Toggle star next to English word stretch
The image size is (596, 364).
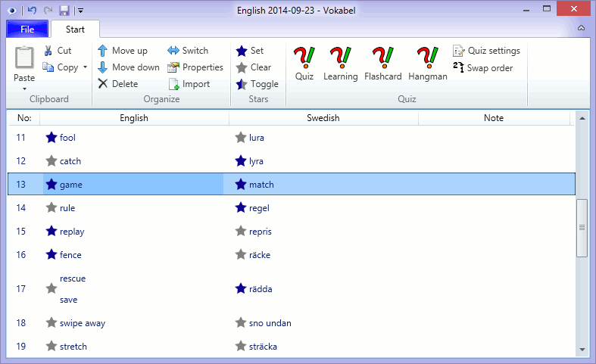[x=51, y=346]
